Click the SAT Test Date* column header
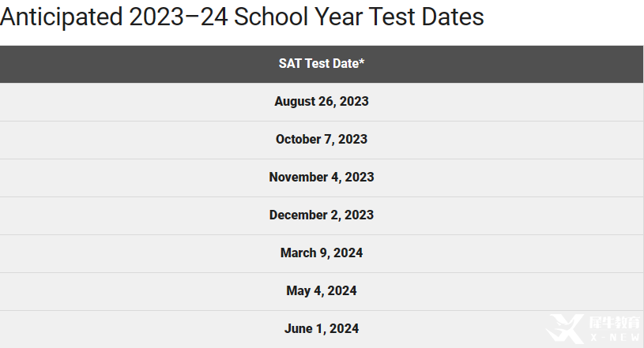Screen dimensions: 644x348 [x=322, y=64]
